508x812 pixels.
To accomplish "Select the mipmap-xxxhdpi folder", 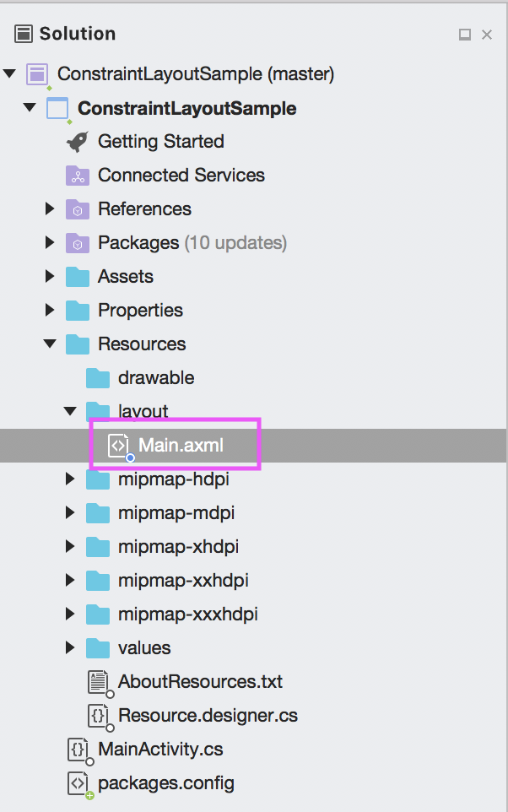I will (x=187, y=614).
